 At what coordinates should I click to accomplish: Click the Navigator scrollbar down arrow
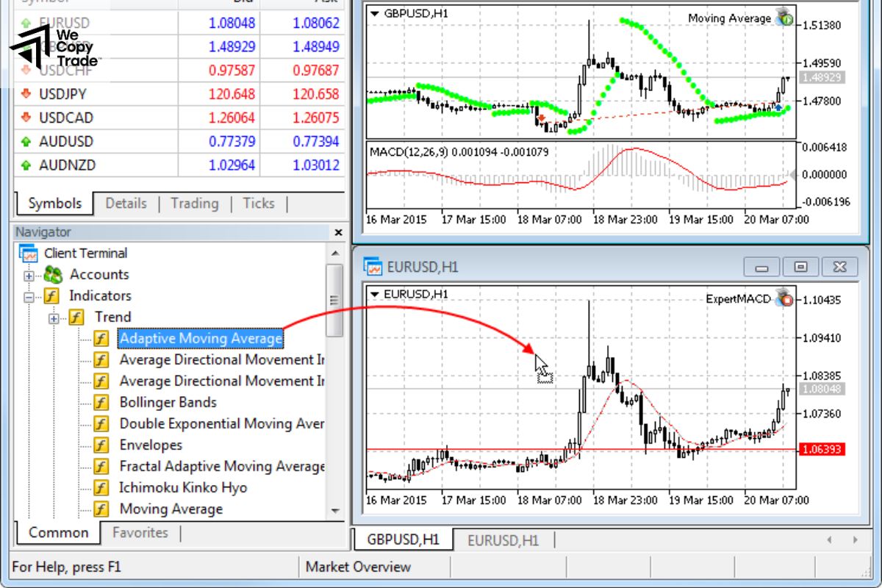[337, 511]
